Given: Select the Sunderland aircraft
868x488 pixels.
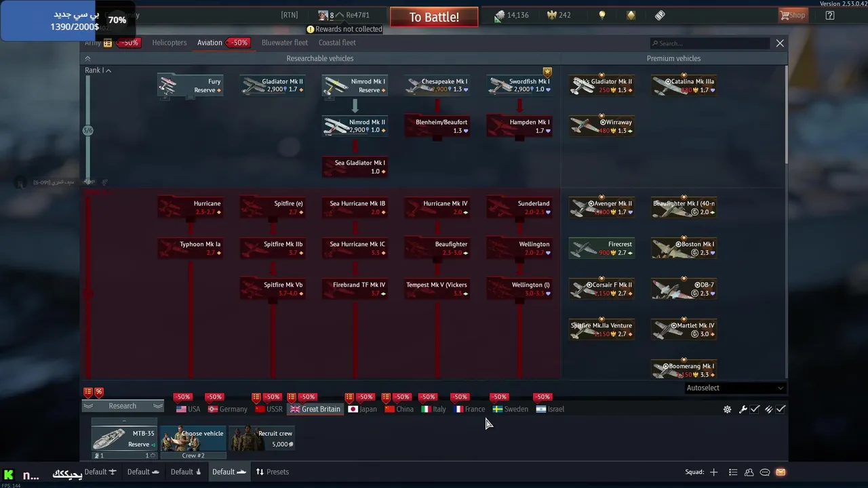Looking at the screenshot, I should click(x=519, y=207).
